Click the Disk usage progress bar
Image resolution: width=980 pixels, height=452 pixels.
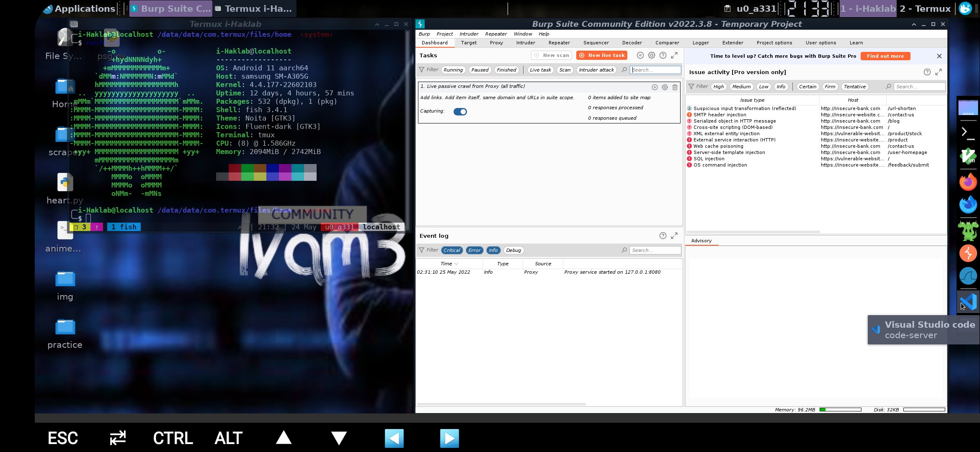coord(924,410)
